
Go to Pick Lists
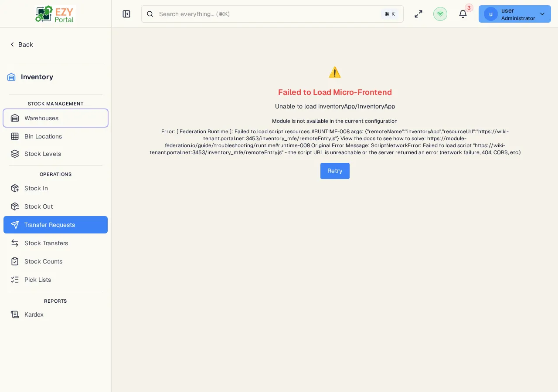[55, 280]
